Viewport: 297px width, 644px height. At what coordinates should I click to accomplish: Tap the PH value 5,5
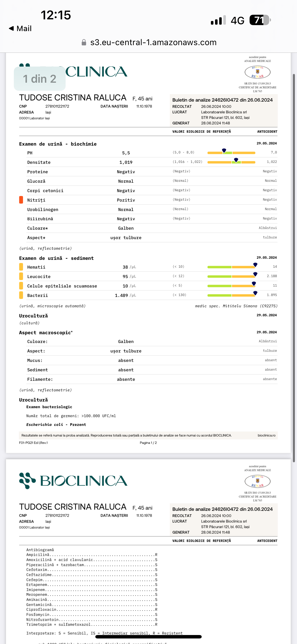[x=126, y=153]
